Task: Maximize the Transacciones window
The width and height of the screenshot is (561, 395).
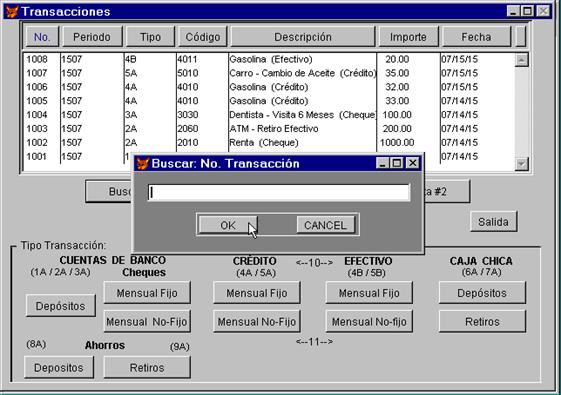Action: click(528, 11)
